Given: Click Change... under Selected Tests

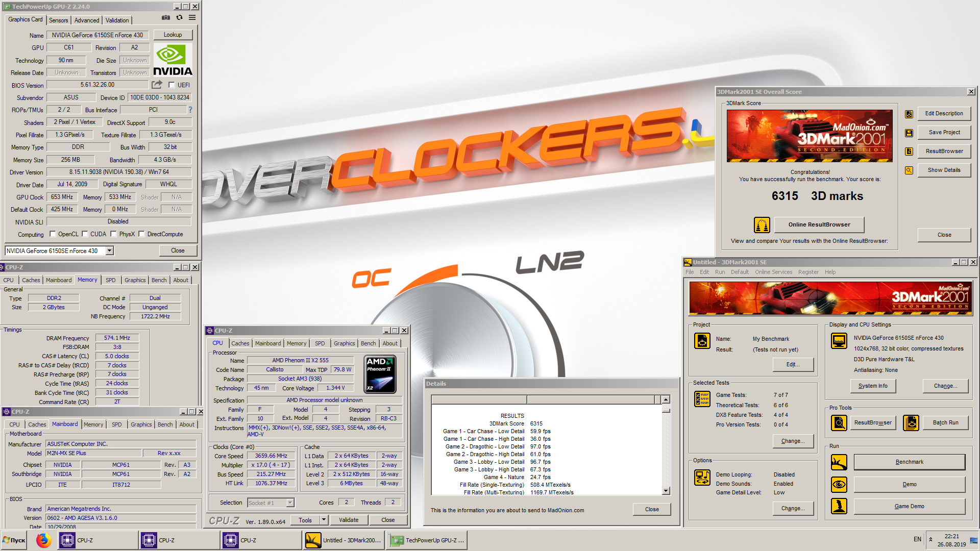Looking at the screenshot, I should [793, 441].
